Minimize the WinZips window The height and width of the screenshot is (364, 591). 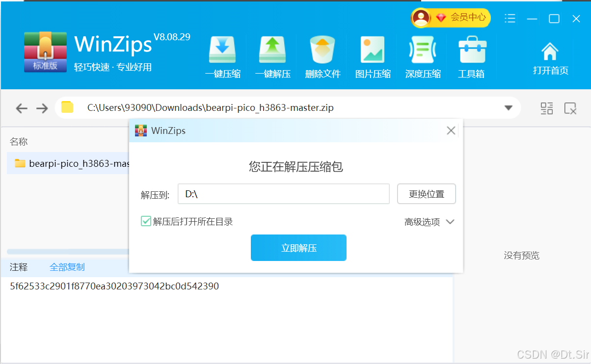[x=532, y=19]
